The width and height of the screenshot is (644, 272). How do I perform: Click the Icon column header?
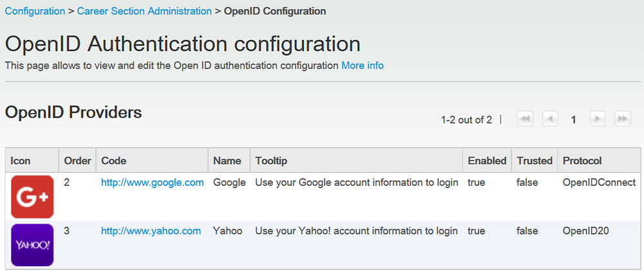21,161
